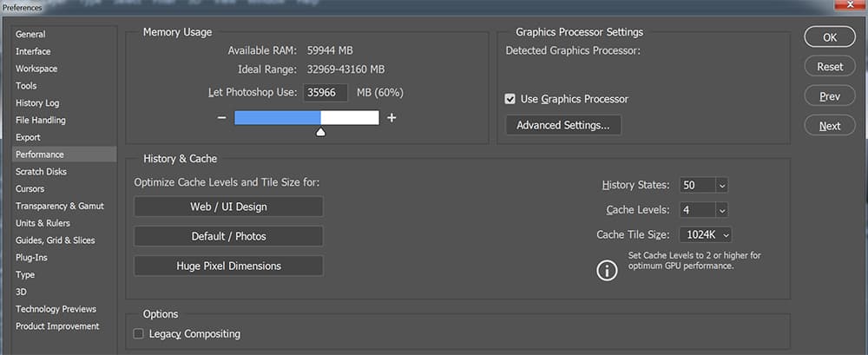Click the memory usage slider handle
The width and height of the screenshot is (868, 355).
point(320,132)
